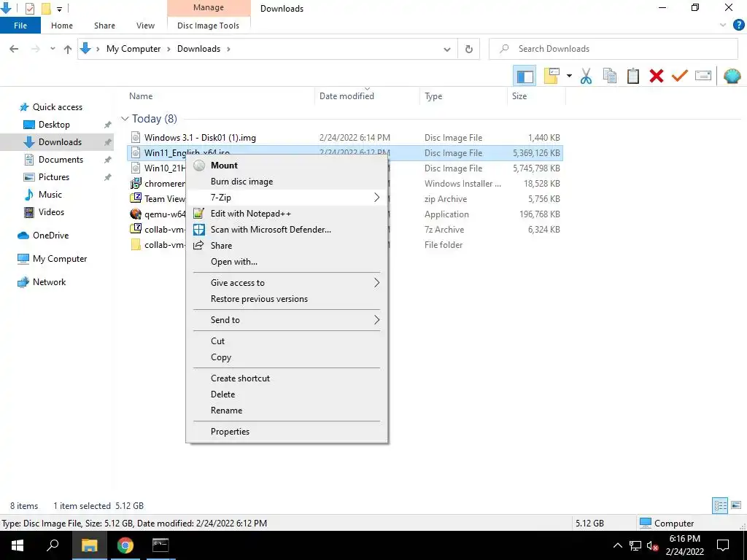Click Open with... in context menu
Image resolution: width=747 pixels, height=560 pixels.
coord(287,262)
